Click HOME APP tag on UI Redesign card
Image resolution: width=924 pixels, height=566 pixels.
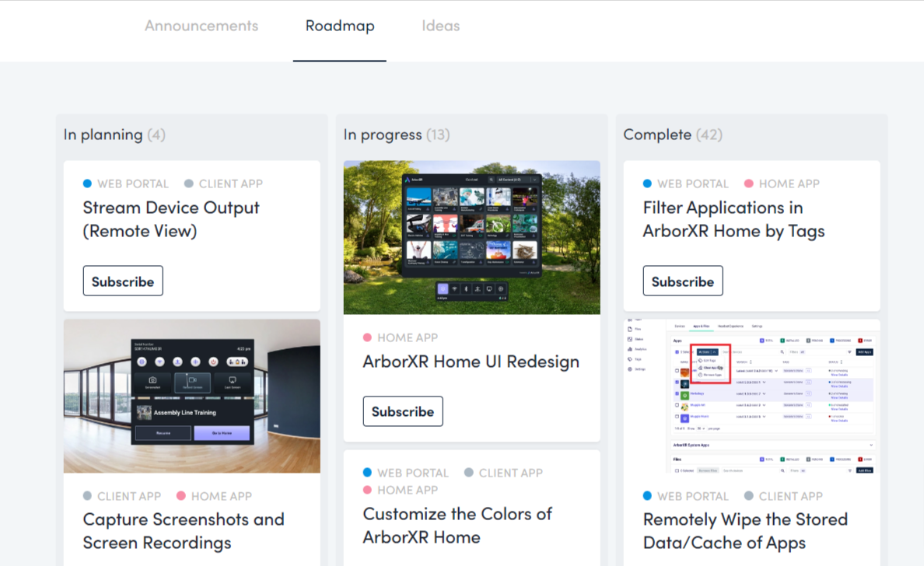pyautogui.click(x=401, y=337)
